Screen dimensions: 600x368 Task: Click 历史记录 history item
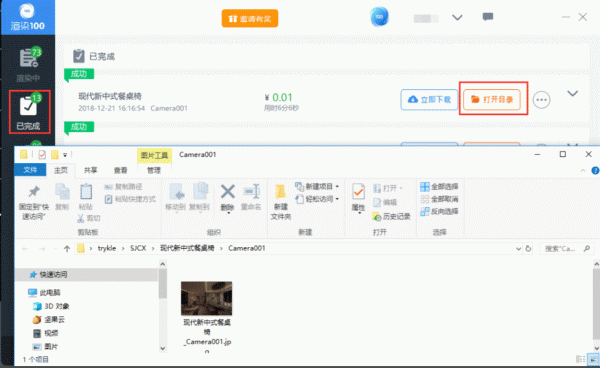pyautogui.click(x=391, y=217)
